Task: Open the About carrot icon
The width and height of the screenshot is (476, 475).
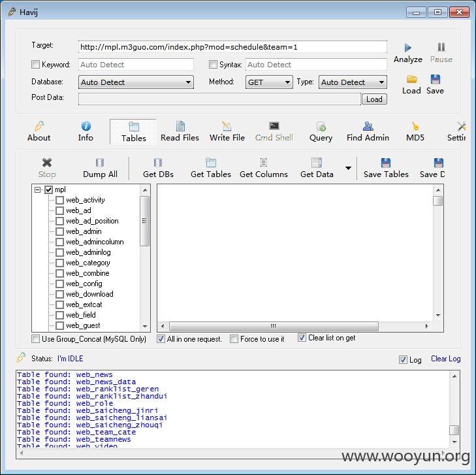Action: [x=39, y=125]
